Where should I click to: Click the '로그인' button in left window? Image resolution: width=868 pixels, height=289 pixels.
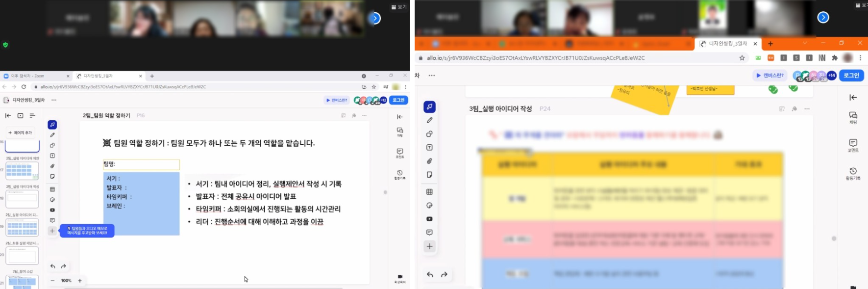point(398,100)
